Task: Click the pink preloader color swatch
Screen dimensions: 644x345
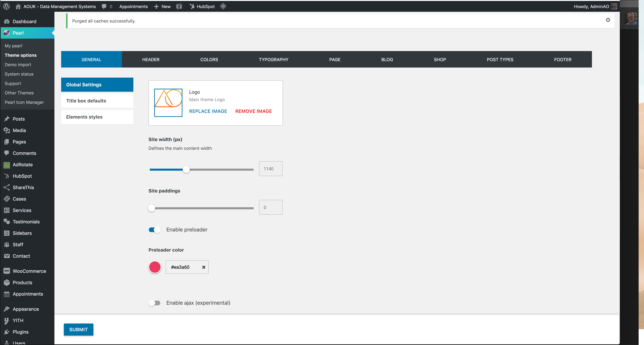Action: click(155, 267)
